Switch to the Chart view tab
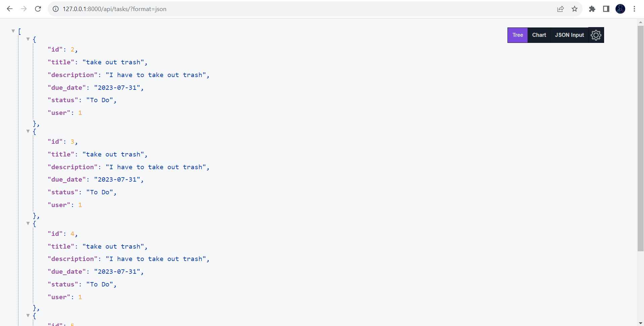 539,35
